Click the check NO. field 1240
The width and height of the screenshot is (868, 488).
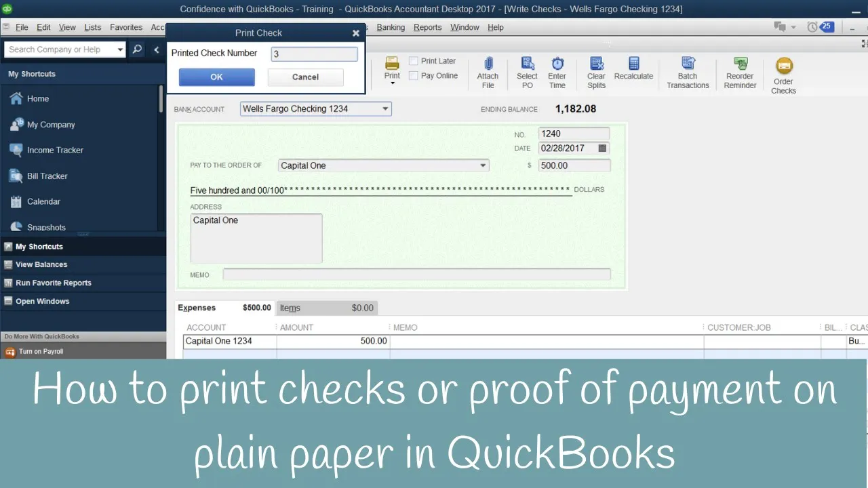point(574,134)
